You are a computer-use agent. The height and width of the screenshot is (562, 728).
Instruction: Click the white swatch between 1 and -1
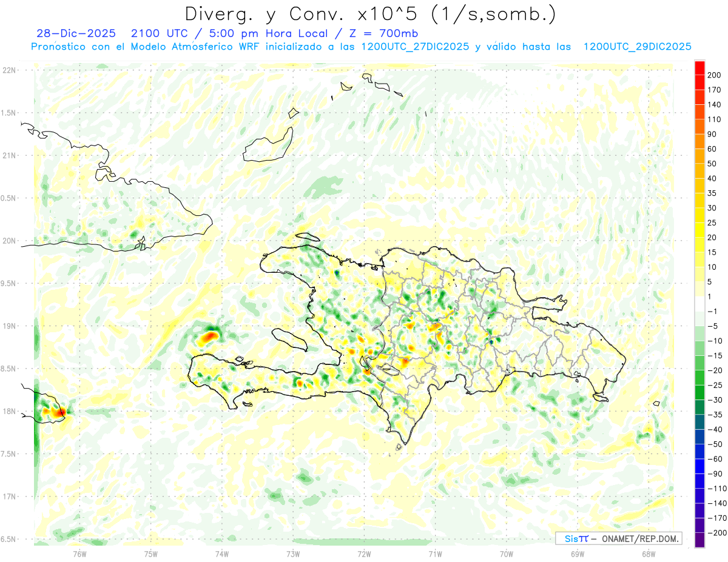(699, 304)
